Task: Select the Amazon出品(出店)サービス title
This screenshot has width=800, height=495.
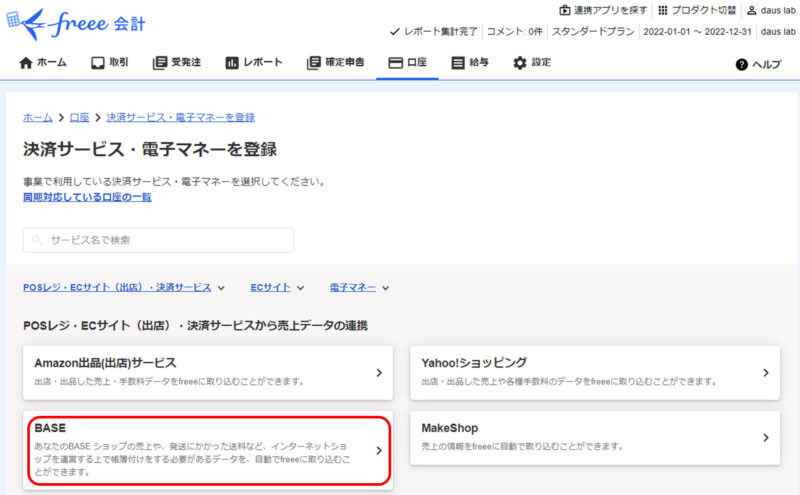Action: (105, 363)
